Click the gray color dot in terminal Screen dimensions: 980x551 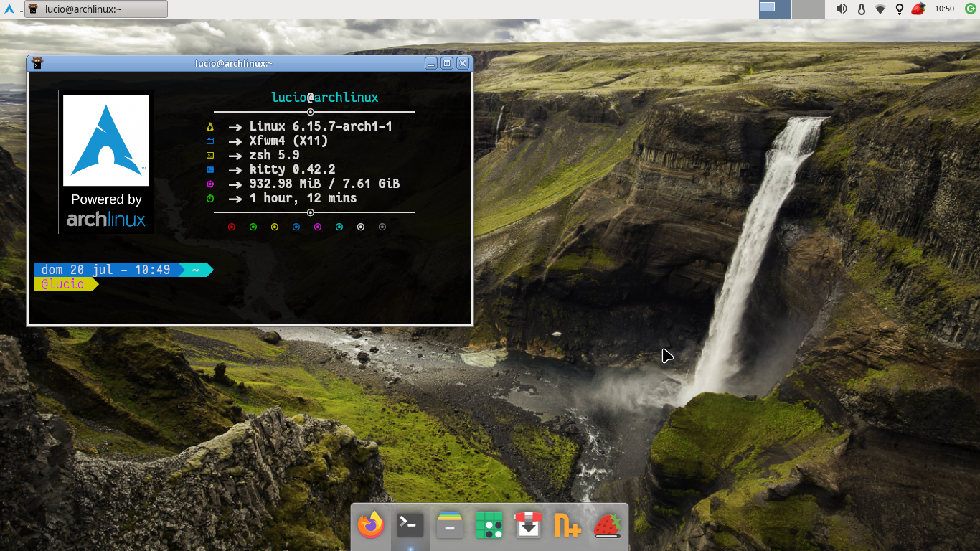[382, 227]
